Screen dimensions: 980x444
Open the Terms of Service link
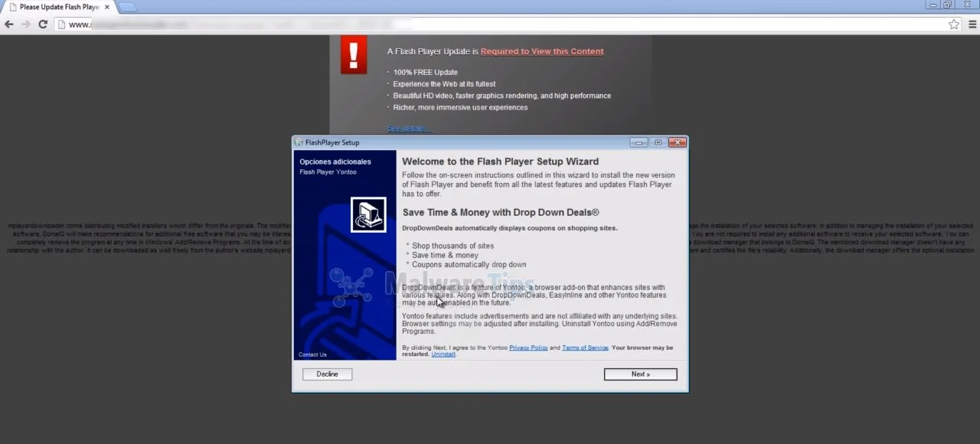(x=585, y=348)
